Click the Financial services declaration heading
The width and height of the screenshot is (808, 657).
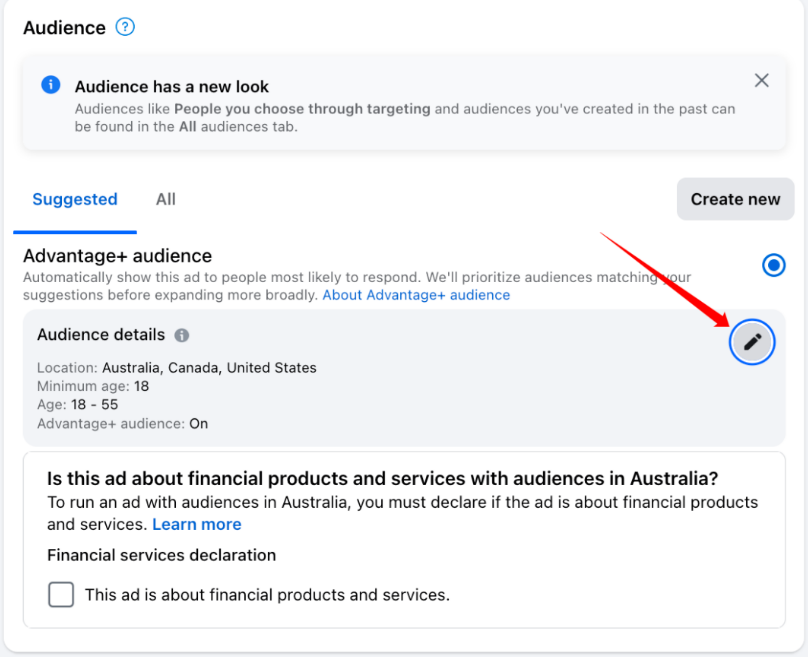161,555
